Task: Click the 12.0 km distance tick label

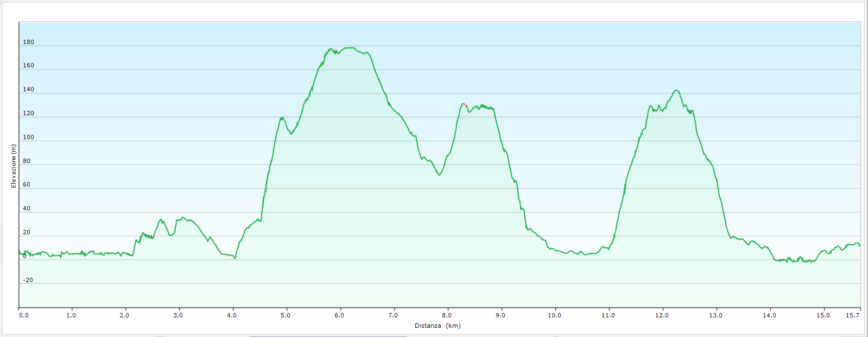Action: click(x=662, y=315)
